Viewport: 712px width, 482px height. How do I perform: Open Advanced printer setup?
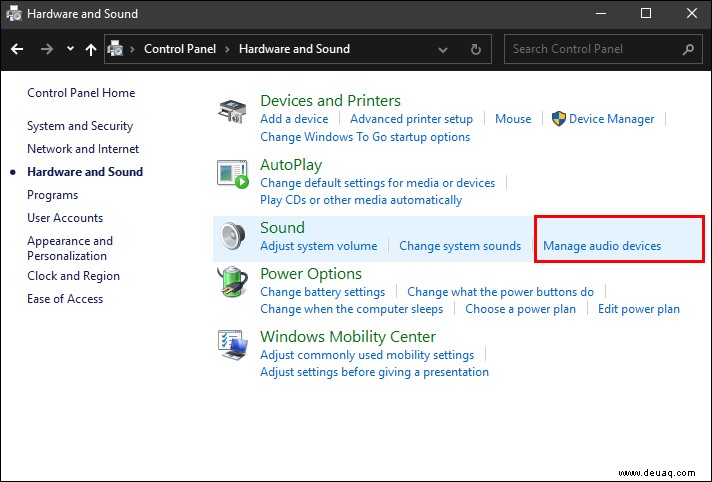click(x=411, y=119)
